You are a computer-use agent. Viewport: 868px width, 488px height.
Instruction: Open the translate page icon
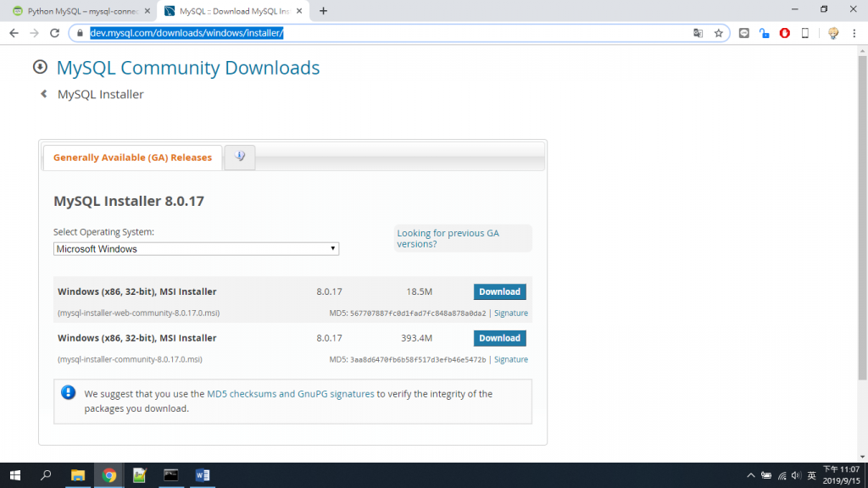tap(698, 33)
